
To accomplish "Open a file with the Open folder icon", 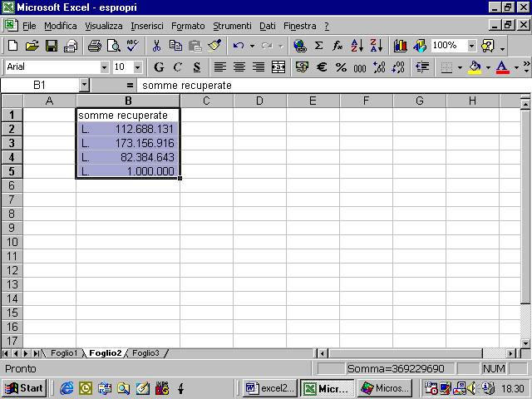I will coord(32,46).
